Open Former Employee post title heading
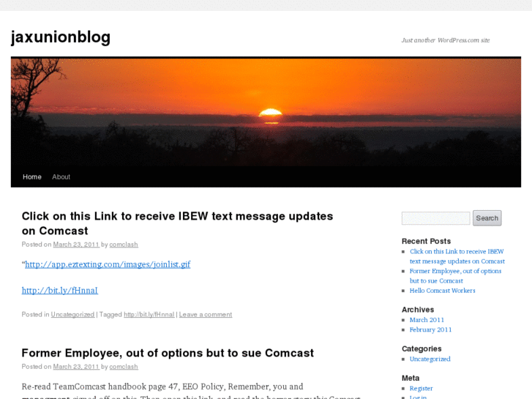 (168, 353)
